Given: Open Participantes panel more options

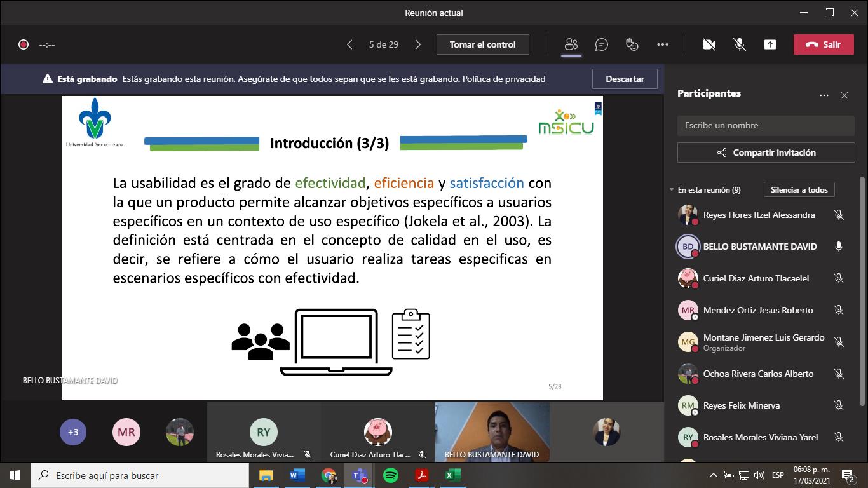Looking at the screenshot, I should tap(824, 95).
